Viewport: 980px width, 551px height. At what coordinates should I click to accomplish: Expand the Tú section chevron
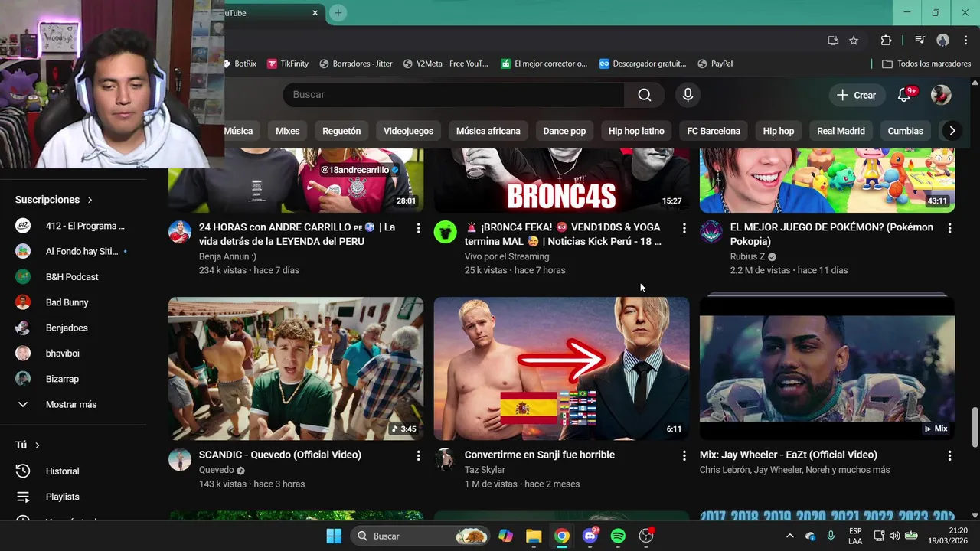pos(37,445)
